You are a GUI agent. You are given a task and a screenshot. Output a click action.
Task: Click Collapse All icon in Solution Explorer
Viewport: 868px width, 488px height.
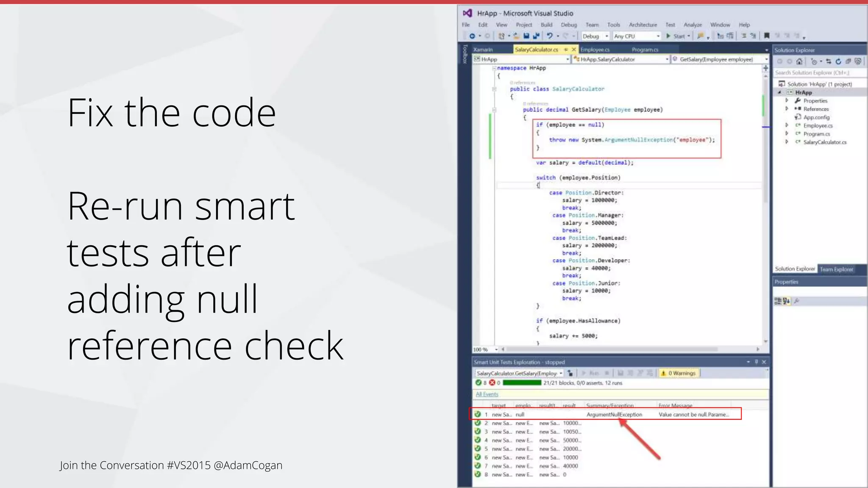(x=848, y=62)
